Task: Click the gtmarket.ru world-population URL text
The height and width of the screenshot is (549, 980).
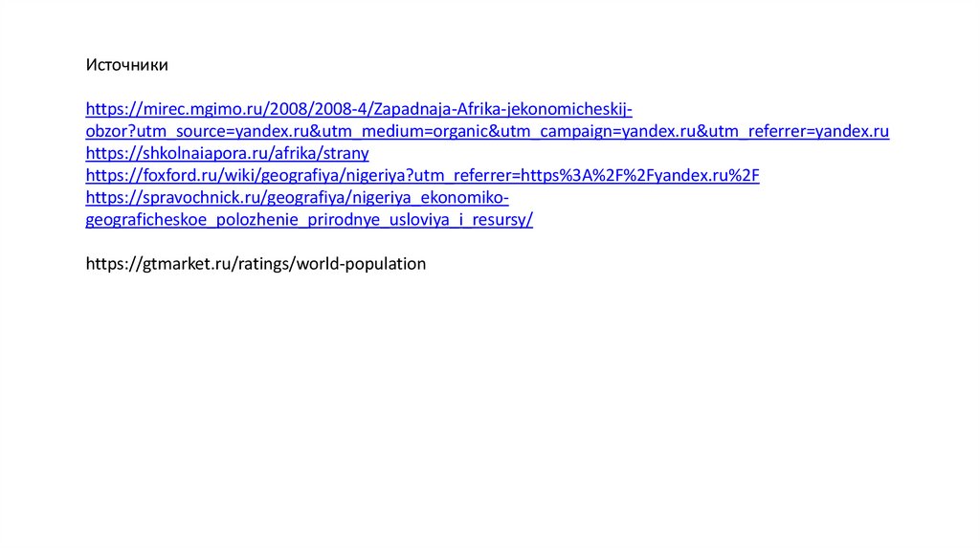Action: (x=256, y=264)
